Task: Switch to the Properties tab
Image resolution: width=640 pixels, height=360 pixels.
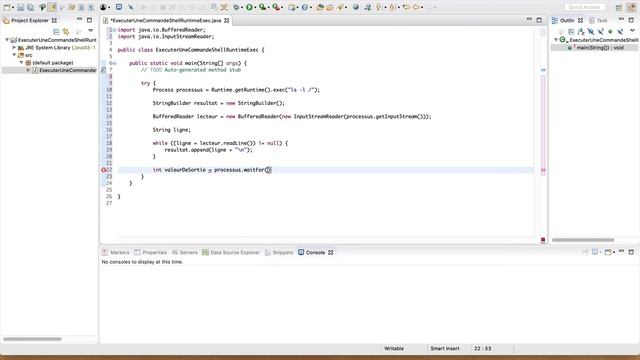Action: tap(151, 252)
